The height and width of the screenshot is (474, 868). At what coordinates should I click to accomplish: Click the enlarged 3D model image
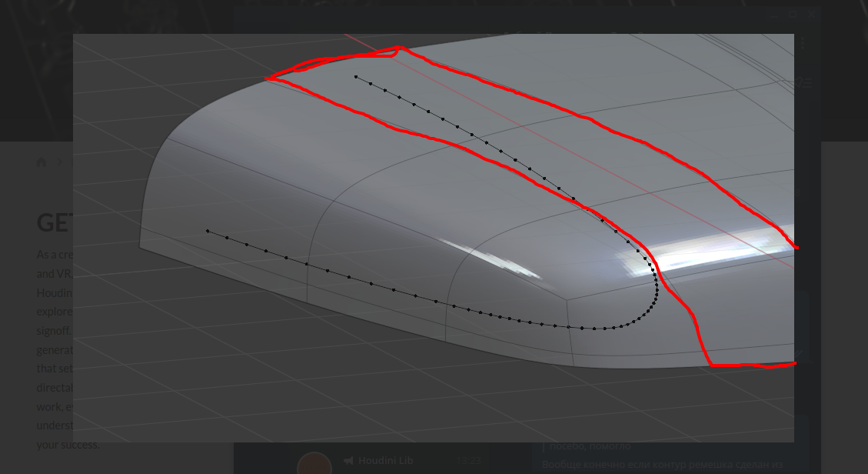434,238
